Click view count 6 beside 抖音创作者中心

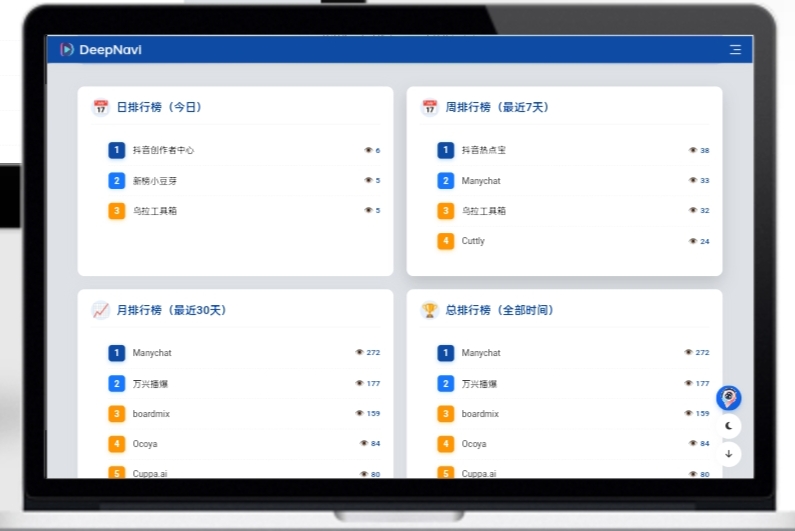click(x=378, y=150)
